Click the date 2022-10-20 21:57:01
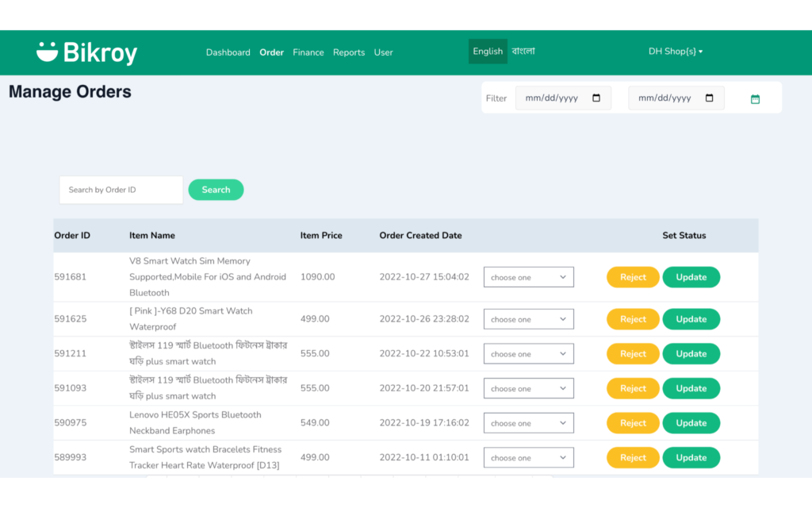Screen dimensions: 812x508 coord(424,389)
